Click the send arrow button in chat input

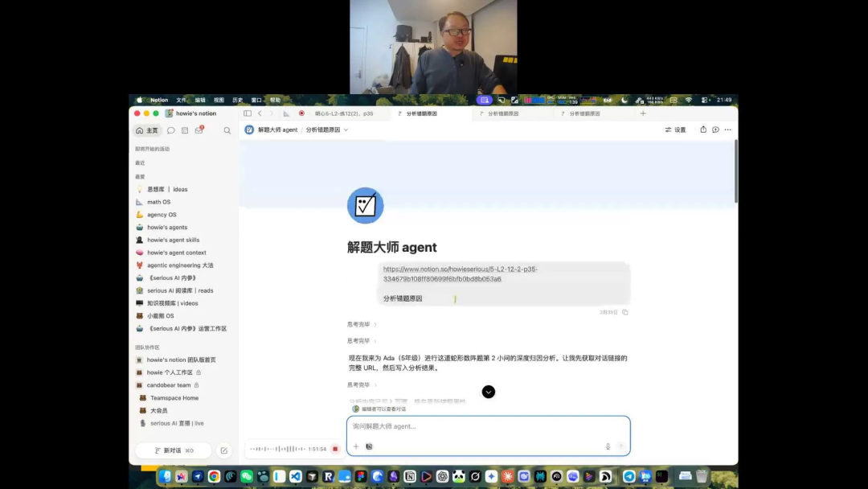621,446
